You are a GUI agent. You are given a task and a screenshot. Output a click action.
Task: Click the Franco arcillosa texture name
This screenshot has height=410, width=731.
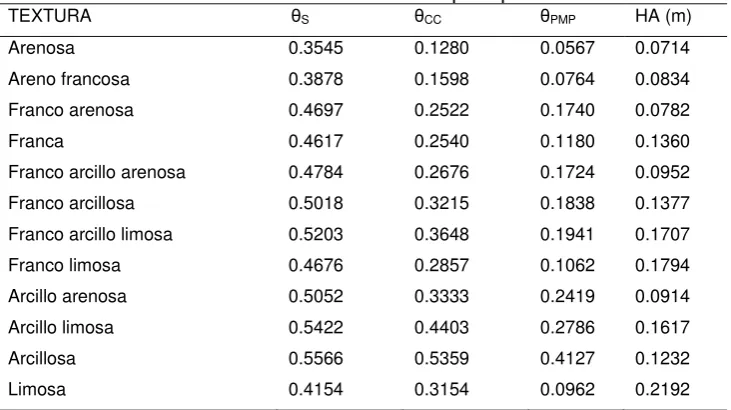point(71,203)
